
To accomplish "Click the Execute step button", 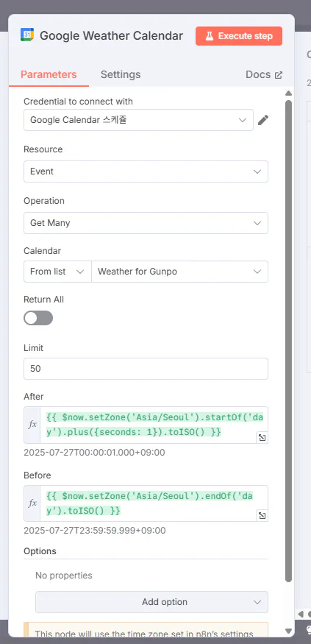I will click(239, 36).
